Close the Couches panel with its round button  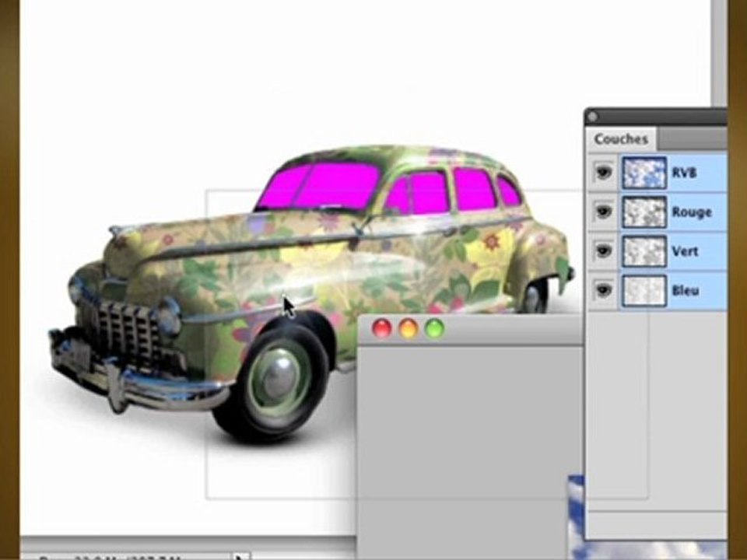(593, 117)
